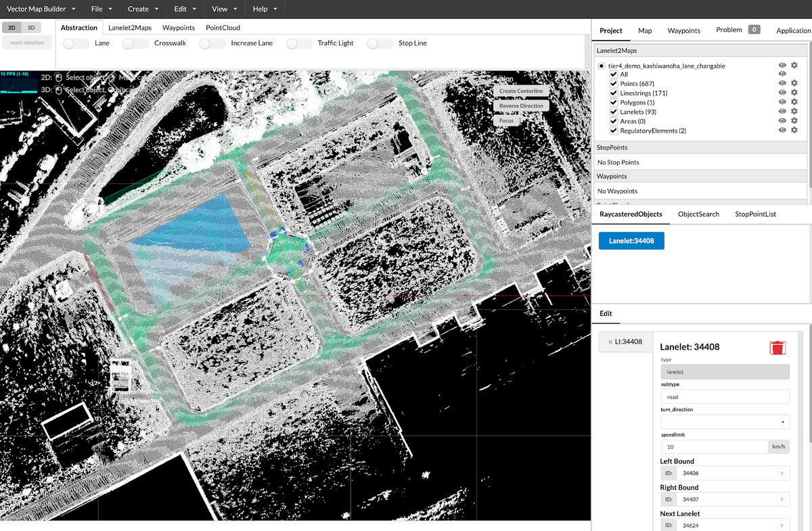Click the Create Centerline button
Screen dimensions: 812x531
(521, 91)
